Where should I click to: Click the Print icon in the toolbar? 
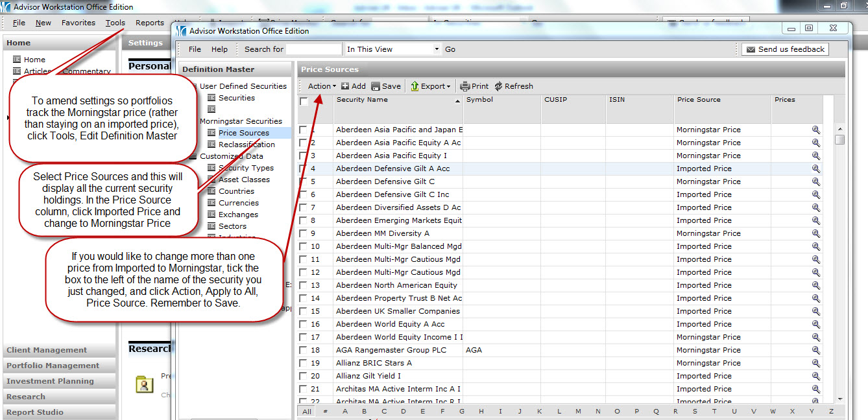(464, 86)
